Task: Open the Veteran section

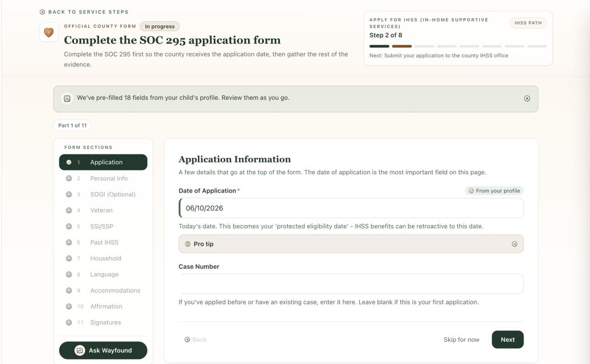Action: (103, 210)
